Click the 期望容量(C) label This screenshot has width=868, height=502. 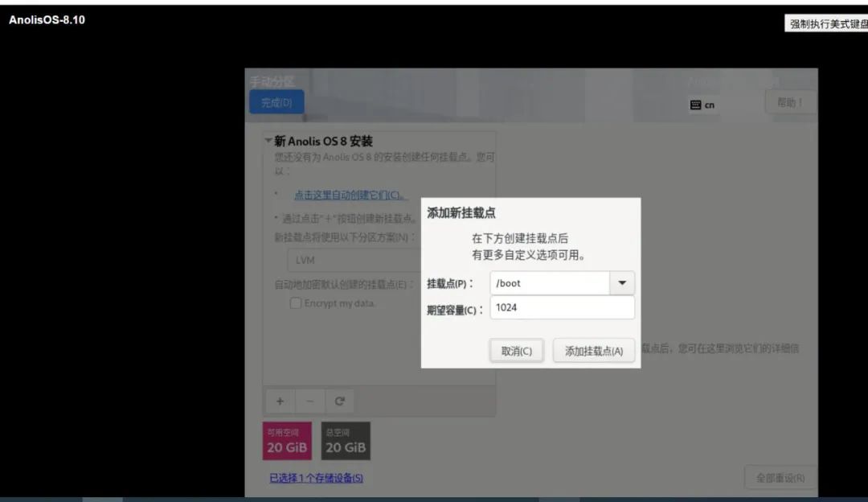tap(455, 311)
